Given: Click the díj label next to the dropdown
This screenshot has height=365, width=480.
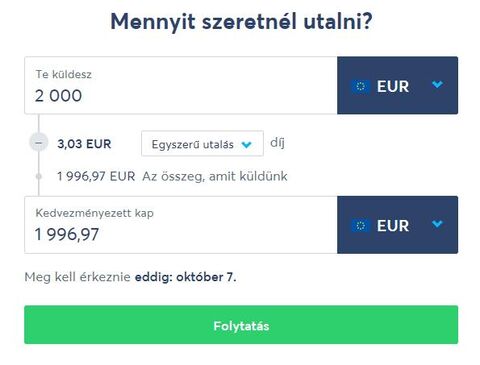Looking at the screenshot, I should 277,143.
